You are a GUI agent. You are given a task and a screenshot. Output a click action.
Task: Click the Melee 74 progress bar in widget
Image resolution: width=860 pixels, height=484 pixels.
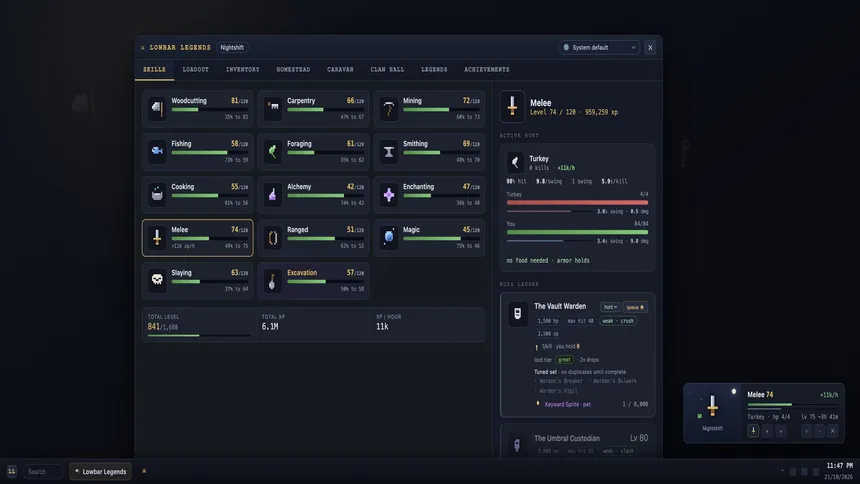click(793, 405)
